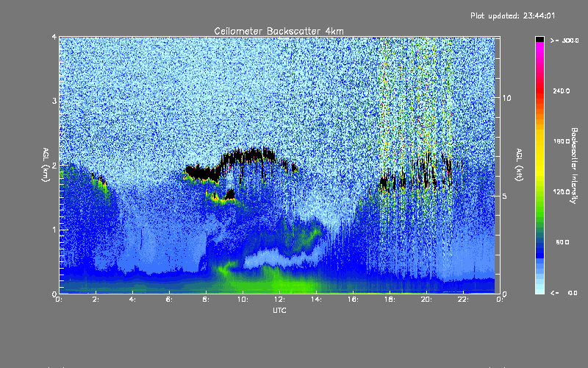This screenshot has height=368, width=588.
Task: Click the red section of the colorbar
Action: pyautogui.click(x=539, y=90)
